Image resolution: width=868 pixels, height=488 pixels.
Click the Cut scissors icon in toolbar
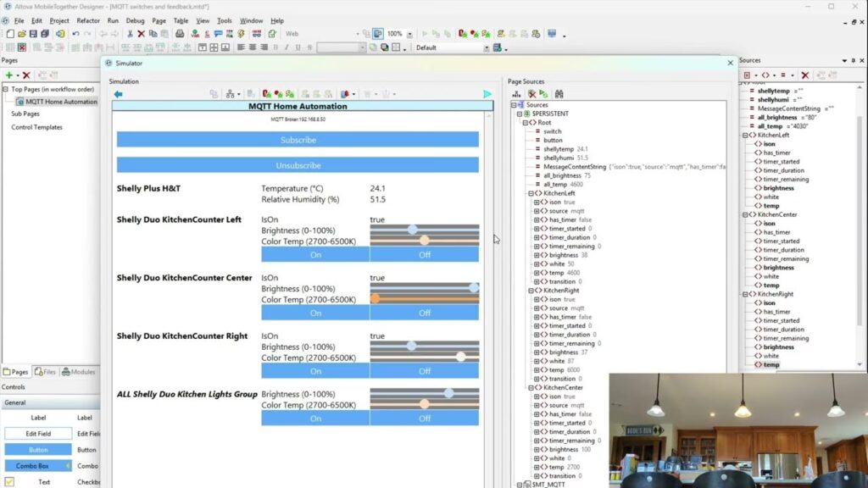click(x=130, y=34)
